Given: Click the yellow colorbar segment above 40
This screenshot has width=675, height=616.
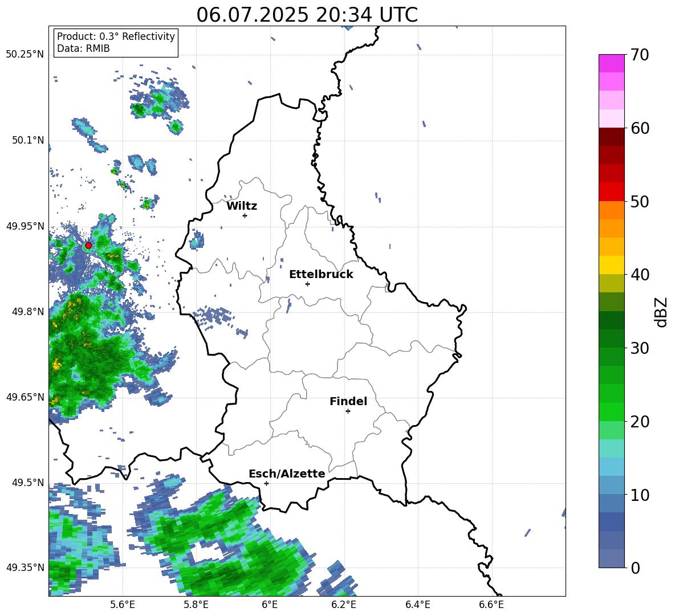Looking at the screenshot, I should tap(611, 265).
